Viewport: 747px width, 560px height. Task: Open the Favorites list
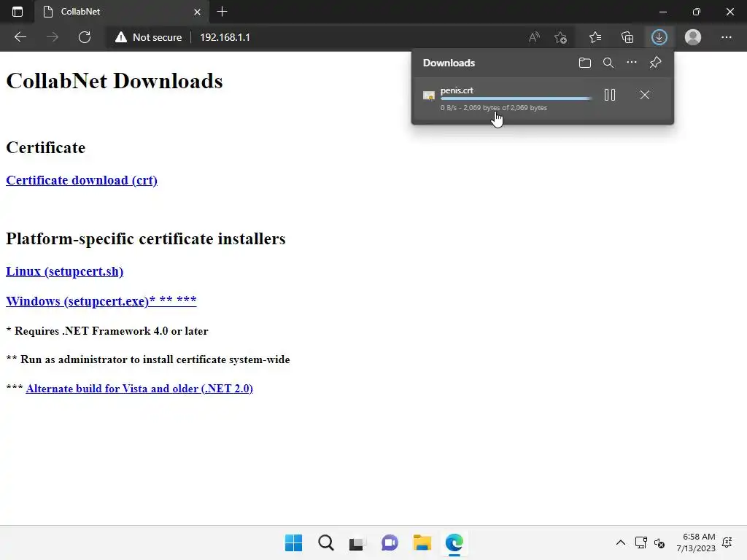595,37
